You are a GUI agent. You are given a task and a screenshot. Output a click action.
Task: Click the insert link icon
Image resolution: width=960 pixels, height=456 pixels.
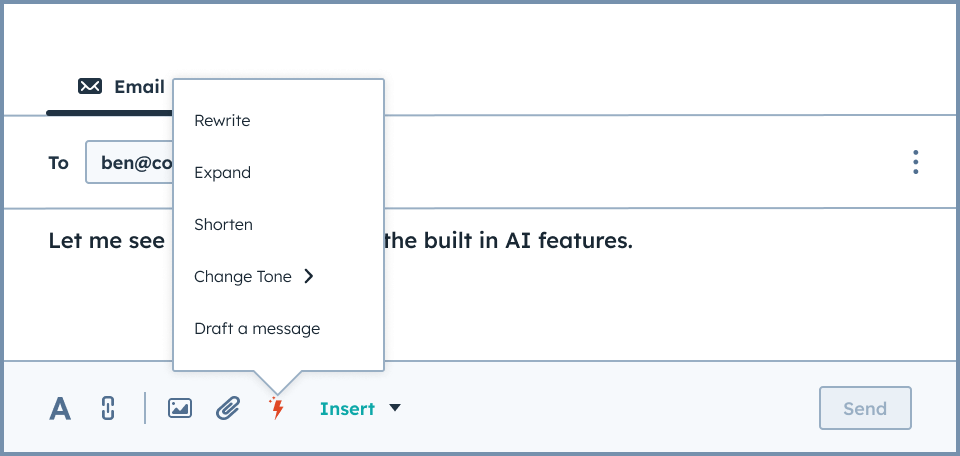point(109,408)
